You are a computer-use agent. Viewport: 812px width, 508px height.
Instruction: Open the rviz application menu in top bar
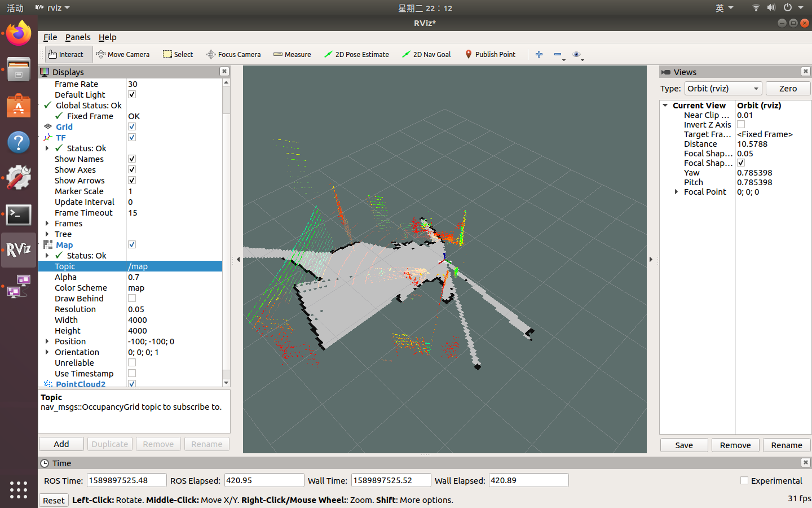[x=52, y=8]
